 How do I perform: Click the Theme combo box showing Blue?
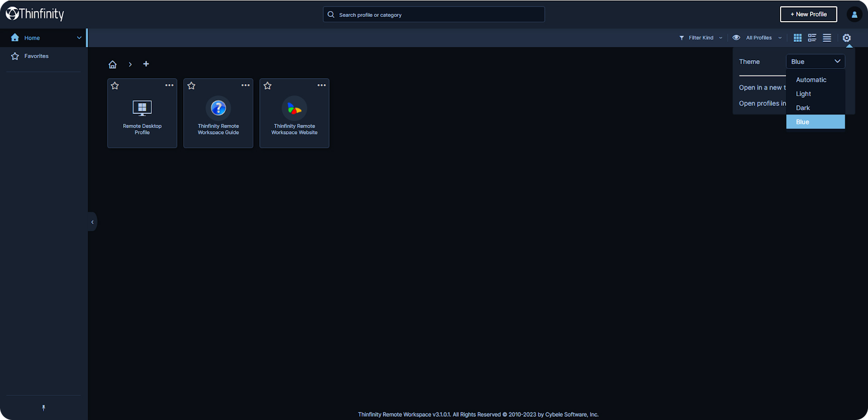tap(815, 61)
